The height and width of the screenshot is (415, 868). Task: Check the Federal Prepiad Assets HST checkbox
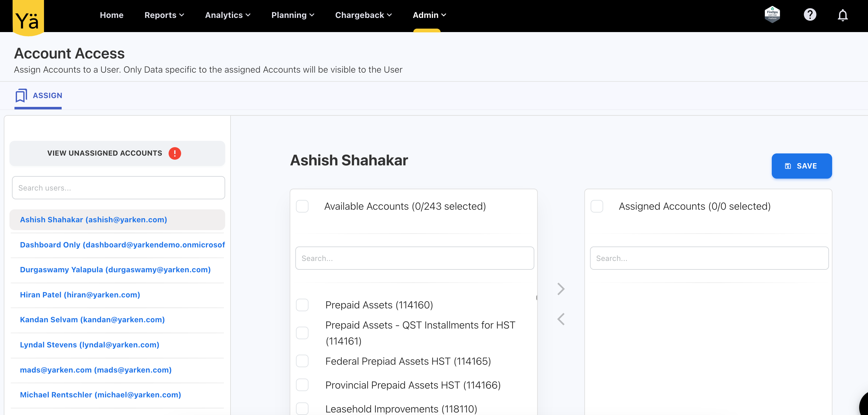302,361
